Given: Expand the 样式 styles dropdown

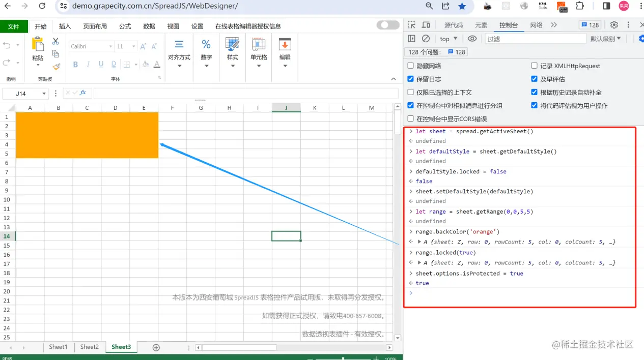Looking at the screenshot, I should [233, 65].
